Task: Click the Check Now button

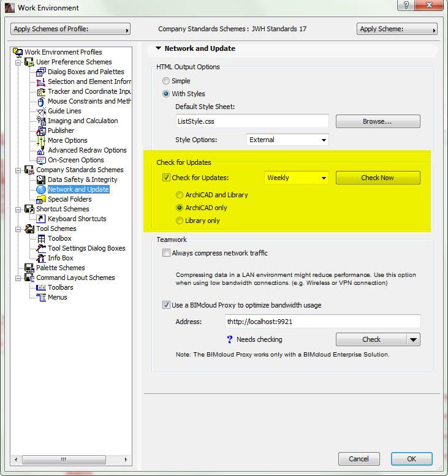Action: [378, 178]
